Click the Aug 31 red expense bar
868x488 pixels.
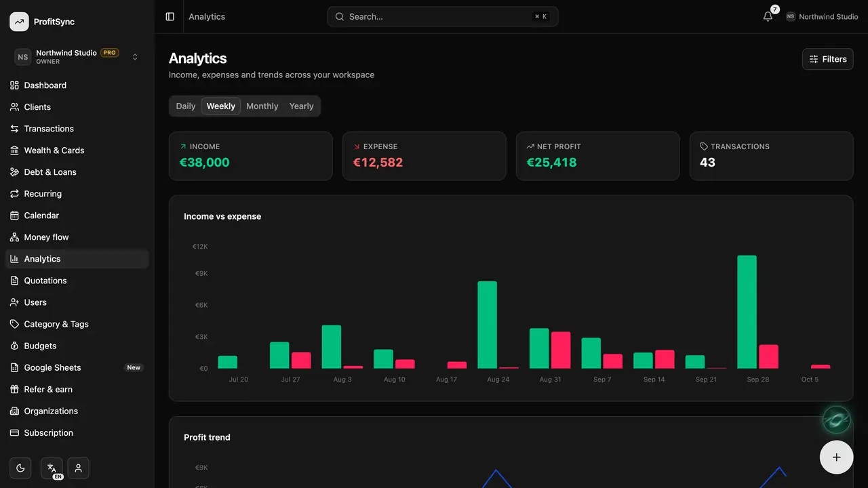pos(561,350)
